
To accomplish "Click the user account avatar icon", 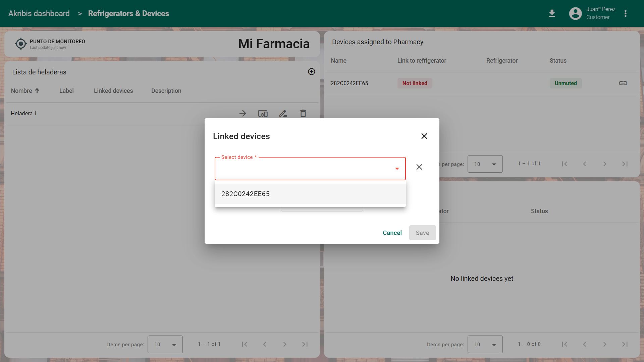I will [x=575, y=13].
